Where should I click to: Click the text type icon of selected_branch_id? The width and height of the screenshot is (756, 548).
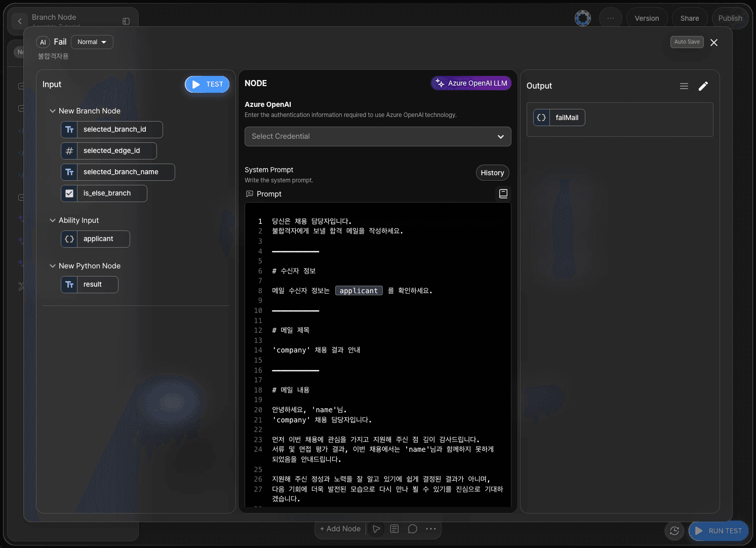(x=69, y=130)
